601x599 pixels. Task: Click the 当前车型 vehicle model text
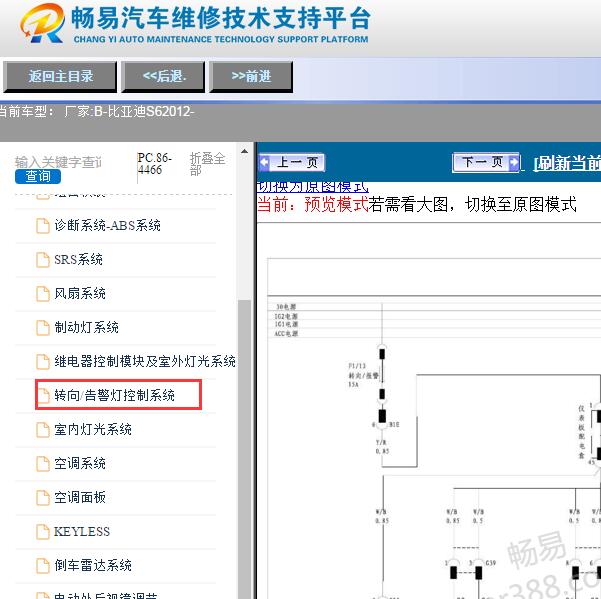click(x=97, y=112)
